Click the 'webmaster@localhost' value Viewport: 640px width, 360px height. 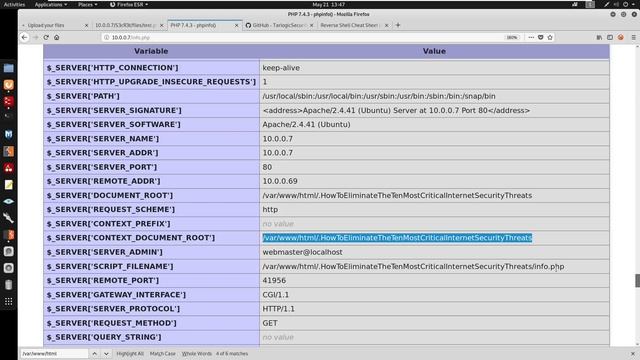coord(302,252)
